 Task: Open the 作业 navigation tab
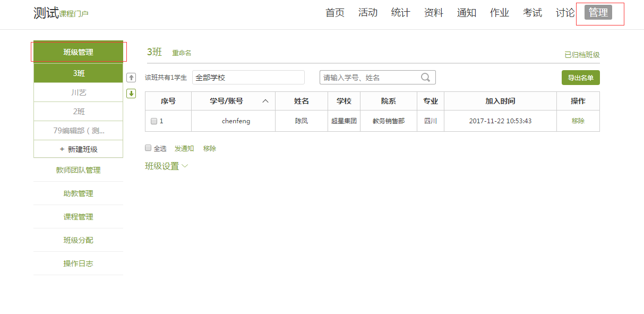499,13
